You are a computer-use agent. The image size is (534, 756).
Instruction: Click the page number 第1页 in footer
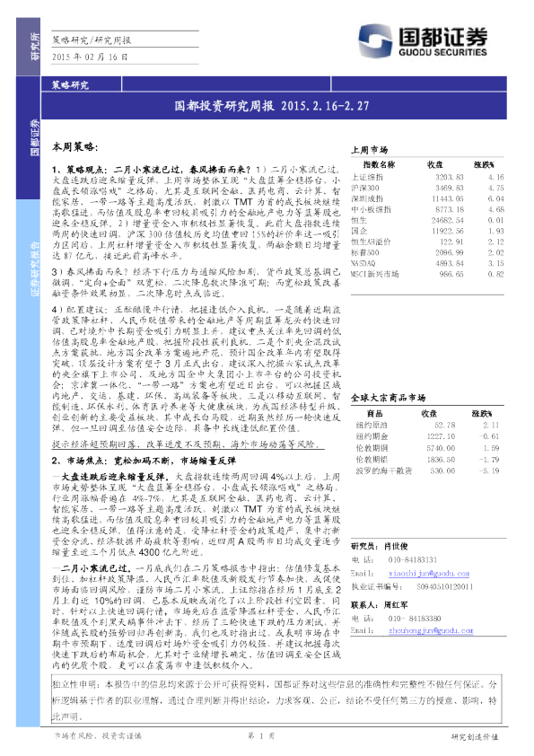click(x=261, y=736)
